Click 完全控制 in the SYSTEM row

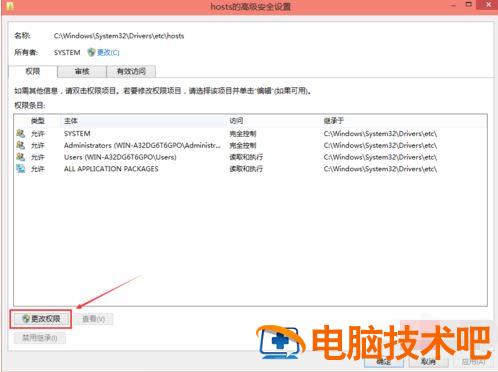point(243,134)
